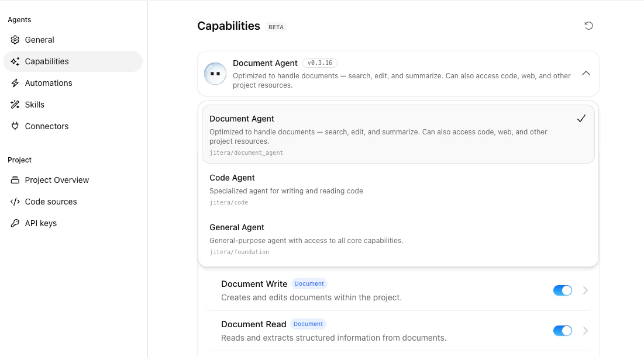The width and height of the screenshot is (644, 357).
Task: Expand Document Write details chevron
Action: click(586, 290)
